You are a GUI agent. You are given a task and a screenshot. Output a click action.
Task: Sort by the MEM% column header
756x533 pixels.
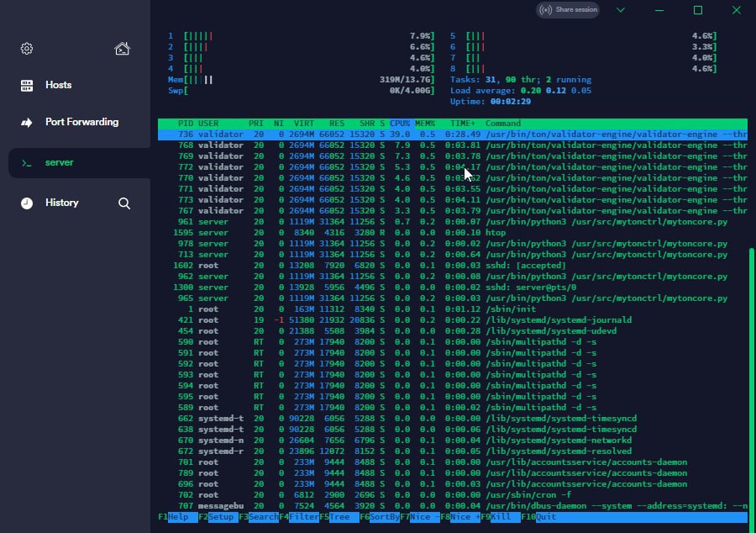coord(425,124)
